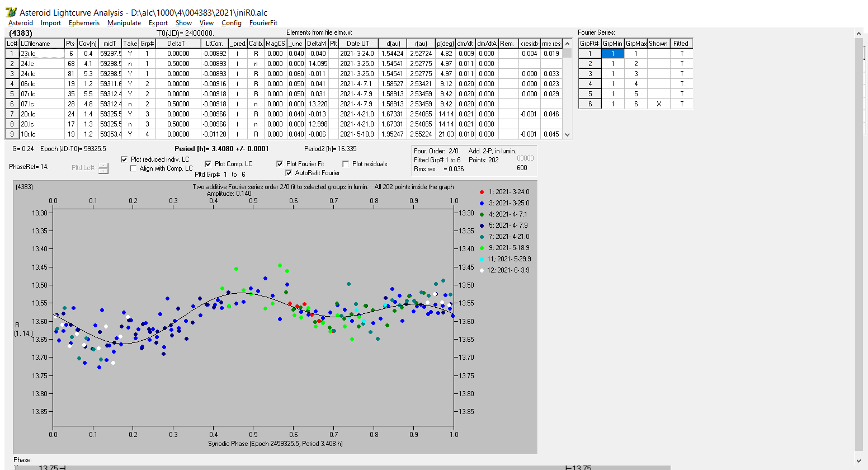Viewport: 868px width, 470px height.
Task: Click red legend dot for 1; 2021- 3-24.0
Action: point(482,192)
